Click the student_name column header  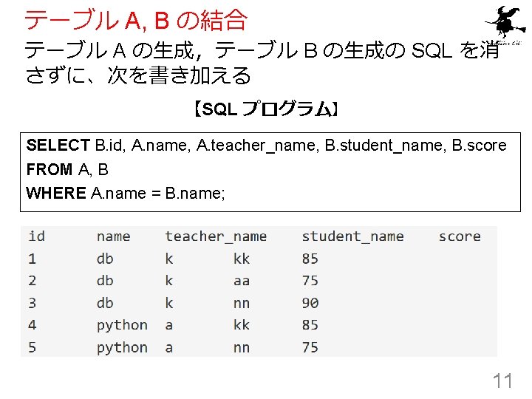(x=353, y=236)
